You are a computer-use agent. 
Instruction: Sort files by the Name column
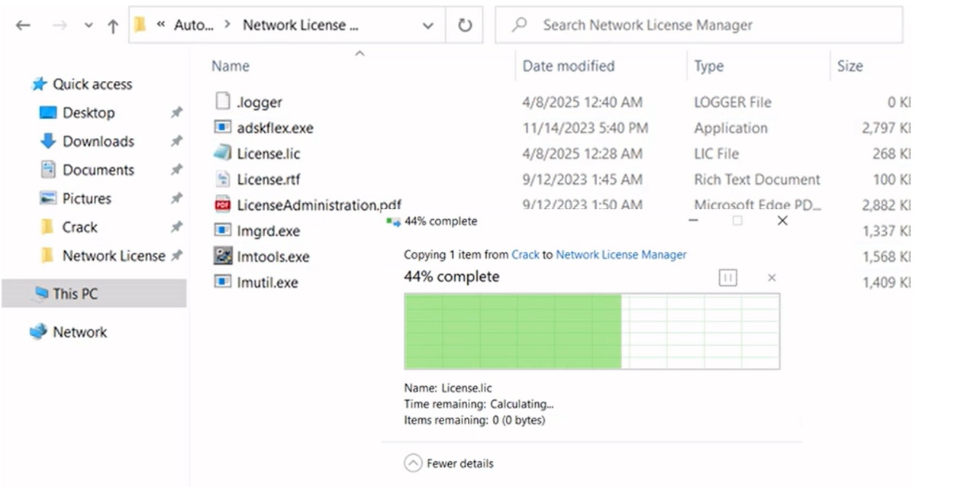tap(230, 66)
